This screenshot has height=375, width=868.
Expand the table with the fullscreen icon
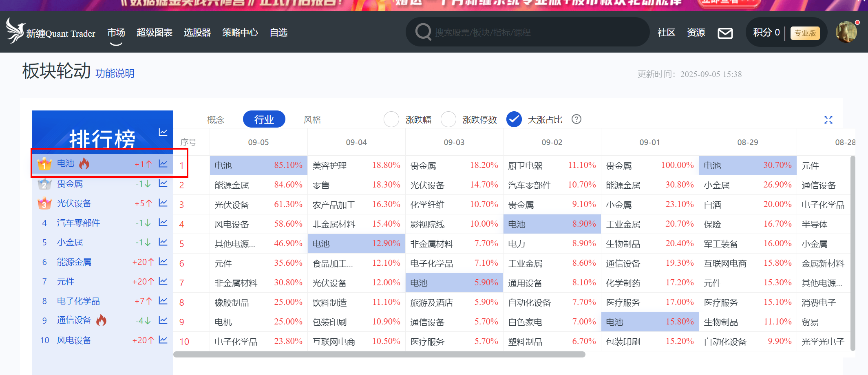[x=828, y=119]
